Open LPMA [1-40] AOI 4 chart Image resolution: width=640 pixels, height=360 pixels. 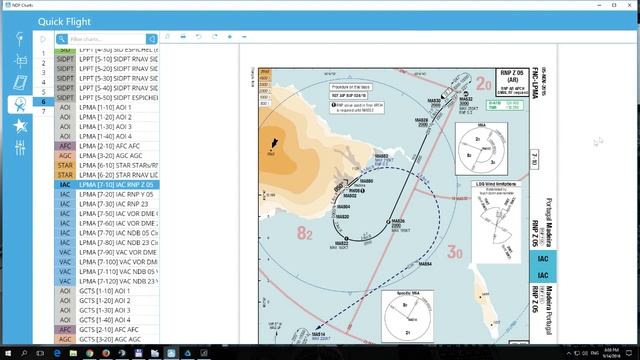pos(107,136)
